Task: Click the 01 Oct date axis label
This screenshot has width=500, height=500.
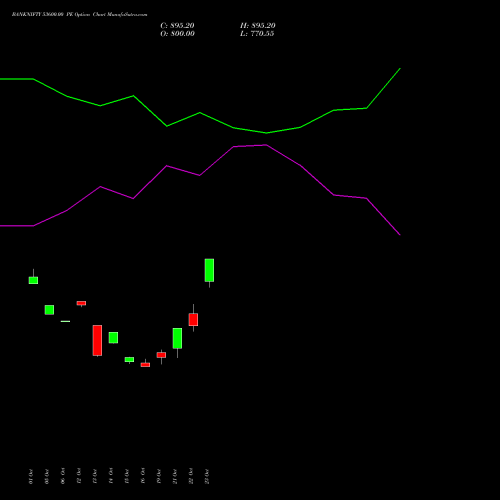Action: [31, 476]
